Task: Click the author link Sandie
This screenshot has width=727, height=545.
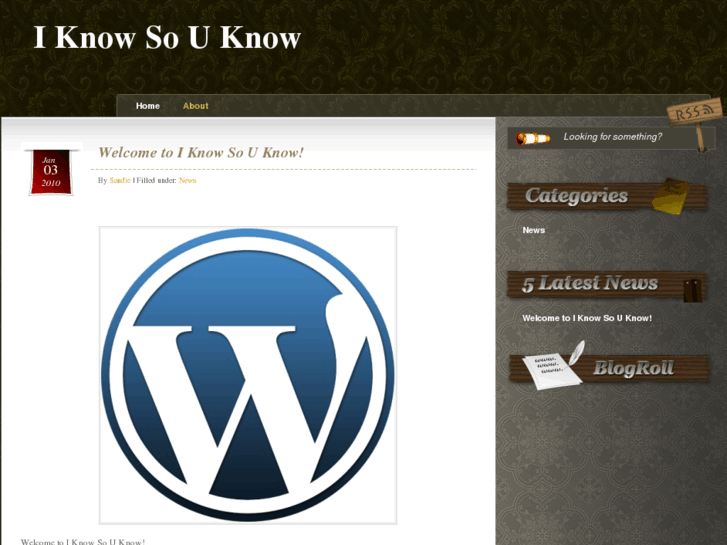Action: click(120, 180)
